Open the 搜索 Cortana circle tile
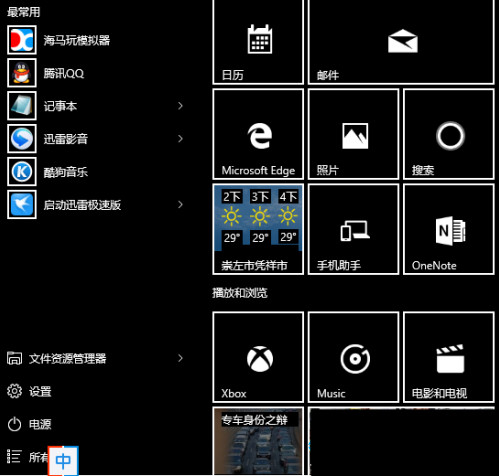Screen dimensions: 499x476 coord(449,134)
